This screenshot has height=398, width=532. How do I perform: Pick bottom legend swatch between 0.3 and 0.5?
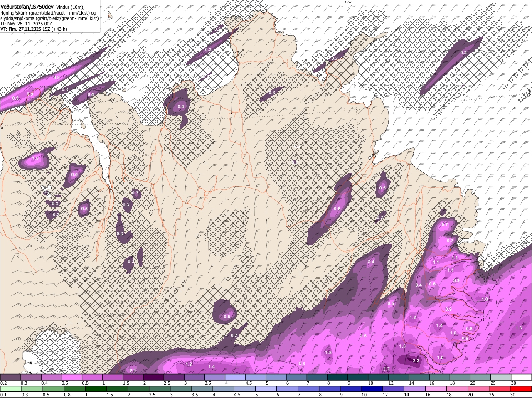coord(32,389)
